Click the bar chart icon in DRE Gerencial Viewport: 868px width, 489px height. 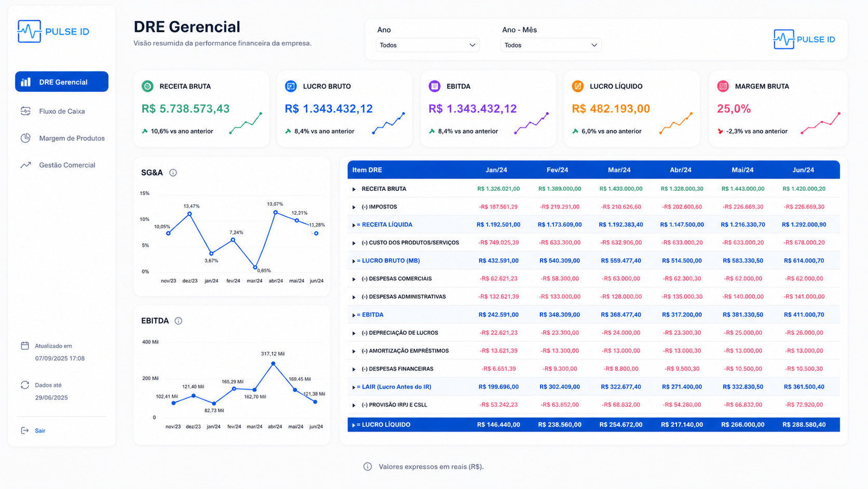pyautogui.click(x=26, y=82)
